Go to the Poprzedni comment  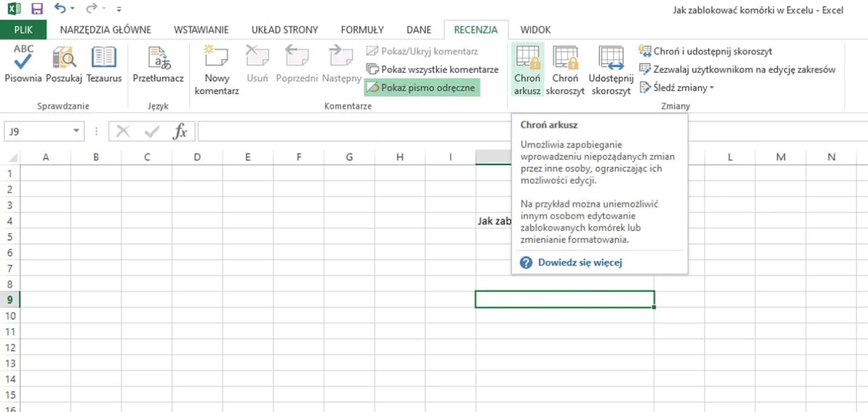tap(297, 64)
